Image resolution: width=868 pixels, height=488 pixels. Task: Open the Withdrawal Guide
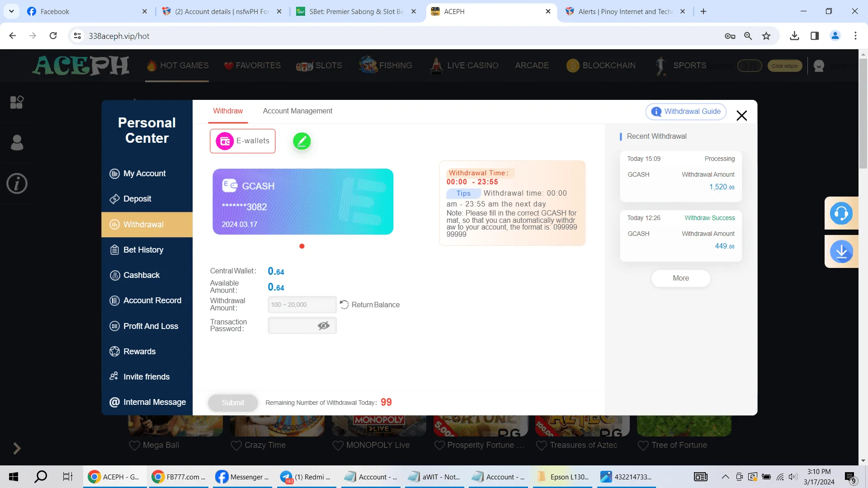click(686, 112)
